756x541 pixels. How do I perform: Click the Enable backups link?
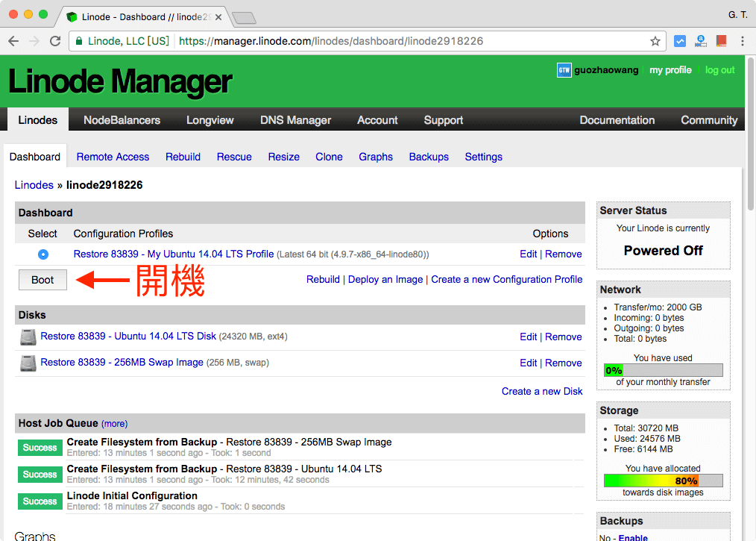coord(633,537)
